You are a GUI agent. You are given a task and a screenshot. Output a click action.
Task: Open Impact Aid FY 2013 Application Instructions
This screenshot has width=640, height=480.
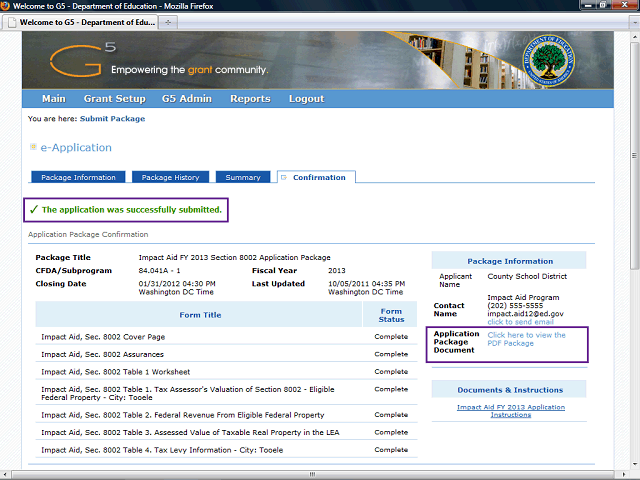(511, 411)
